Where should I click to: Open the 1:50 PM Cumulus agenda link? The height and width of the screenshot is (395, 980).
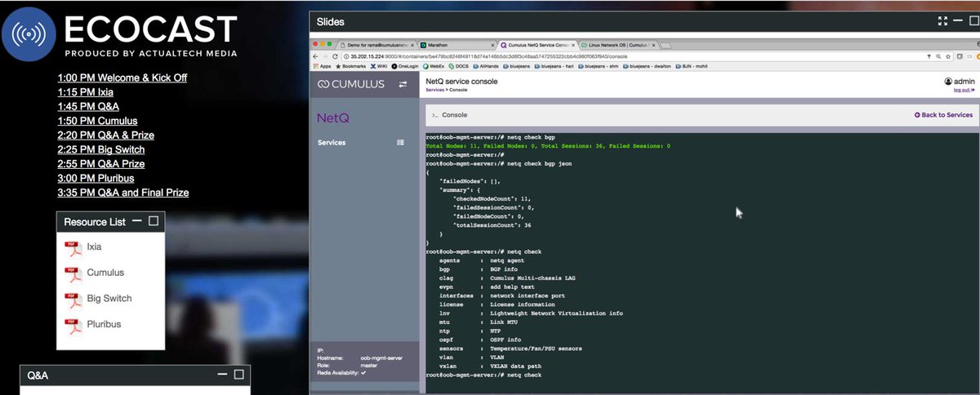click(x=97, y=121)
